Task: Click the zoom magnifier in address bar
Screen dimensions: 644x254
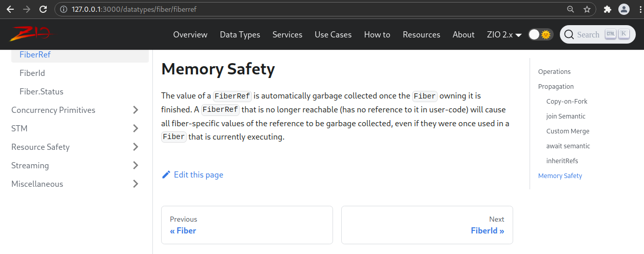Action: [x=571, y=9]
